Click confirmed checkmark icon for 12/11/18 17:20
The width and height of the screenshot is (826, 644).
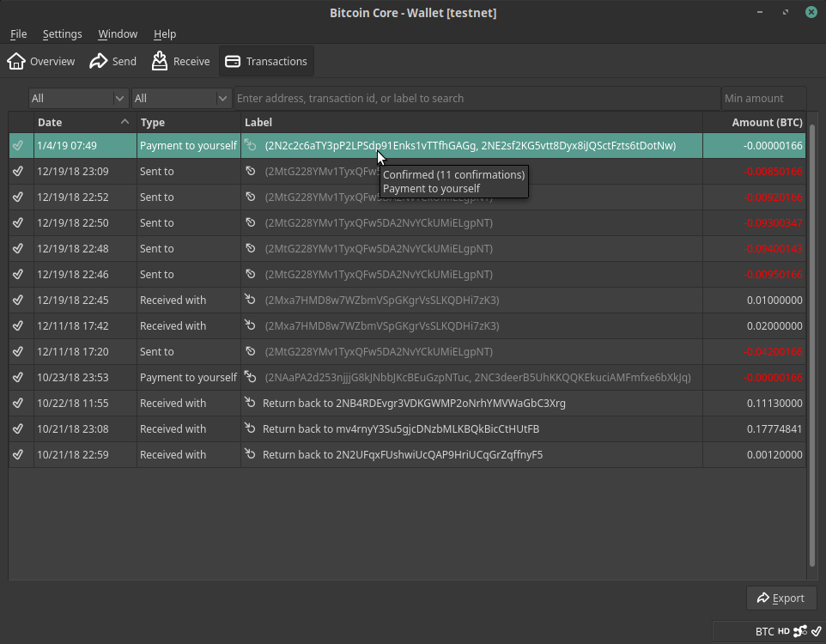pos(18,351)
